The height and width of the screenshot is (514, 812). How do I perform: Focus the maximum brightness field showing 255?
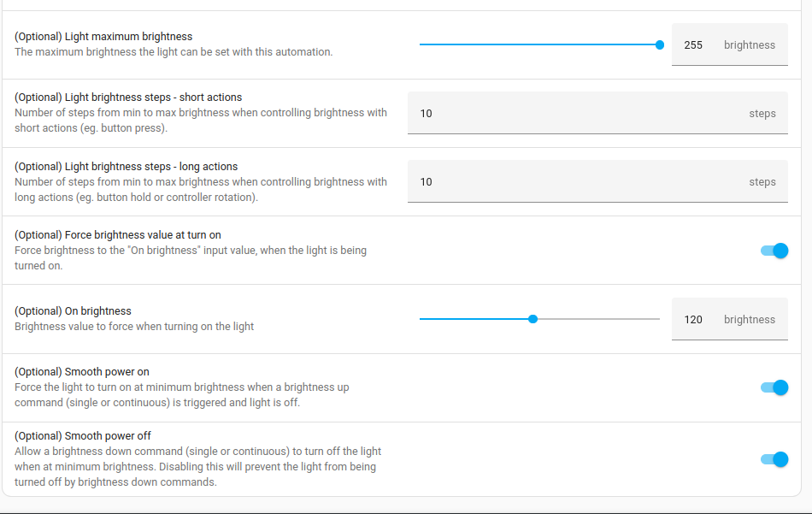[x=693, y=45]
